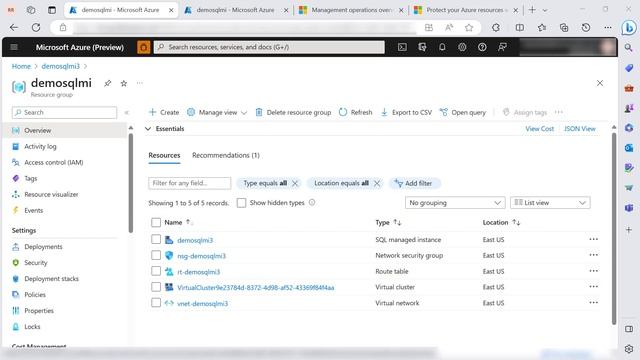Open the vnet-demosqlmi3 resource link
Image resolution: width=640 pixels, height=360 pixels.
coord(202,303)
